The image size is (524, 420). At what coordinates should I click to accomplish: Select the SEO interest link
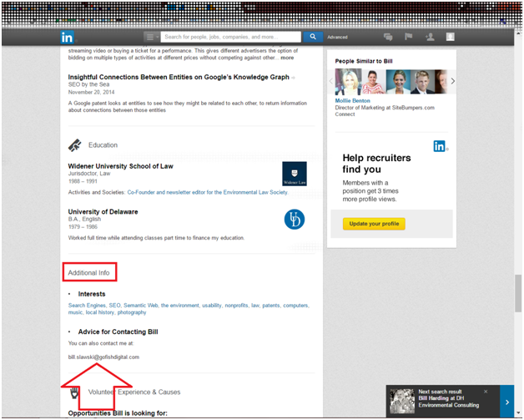114,306
